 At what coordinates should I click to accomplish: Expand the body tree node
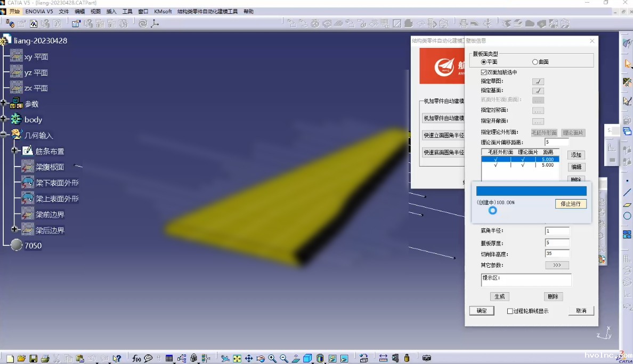point(4,119)
